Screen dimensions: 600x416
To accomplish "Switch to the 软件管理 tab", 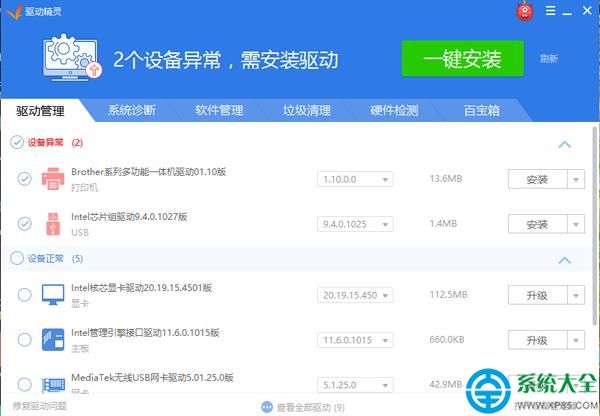I will (219, 110).
